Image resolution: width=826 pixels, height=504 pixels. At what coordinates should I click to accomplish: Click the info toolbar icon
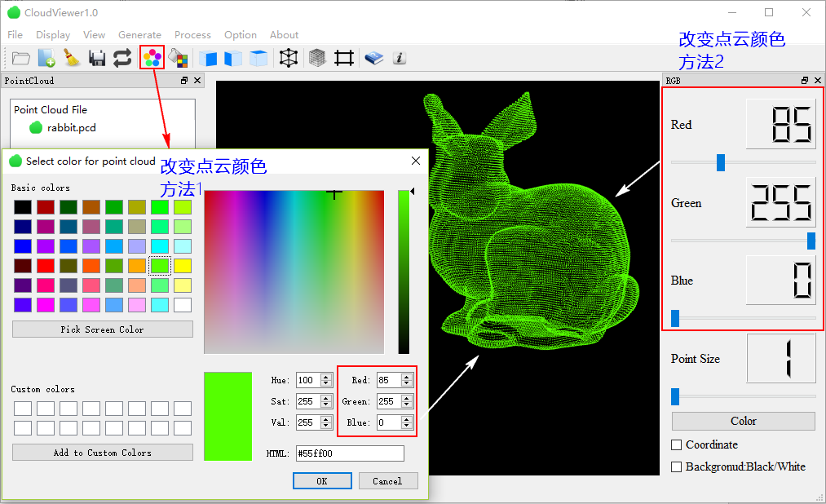pyautogui.click(x=399, y=57)
